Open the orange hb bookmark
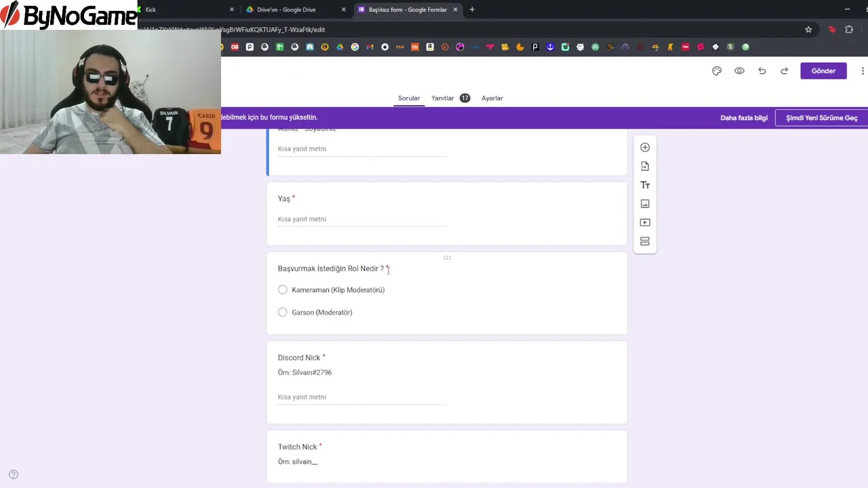 point(415,47)
